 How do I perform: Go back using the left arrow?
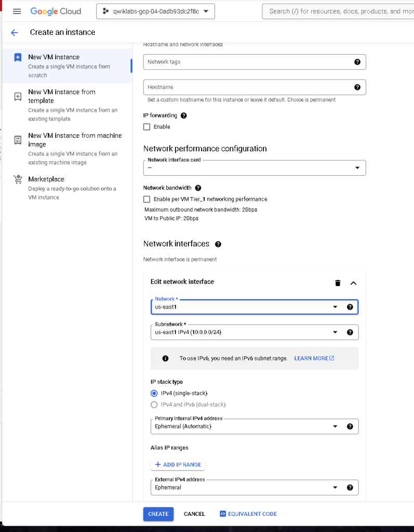point(14,33)
